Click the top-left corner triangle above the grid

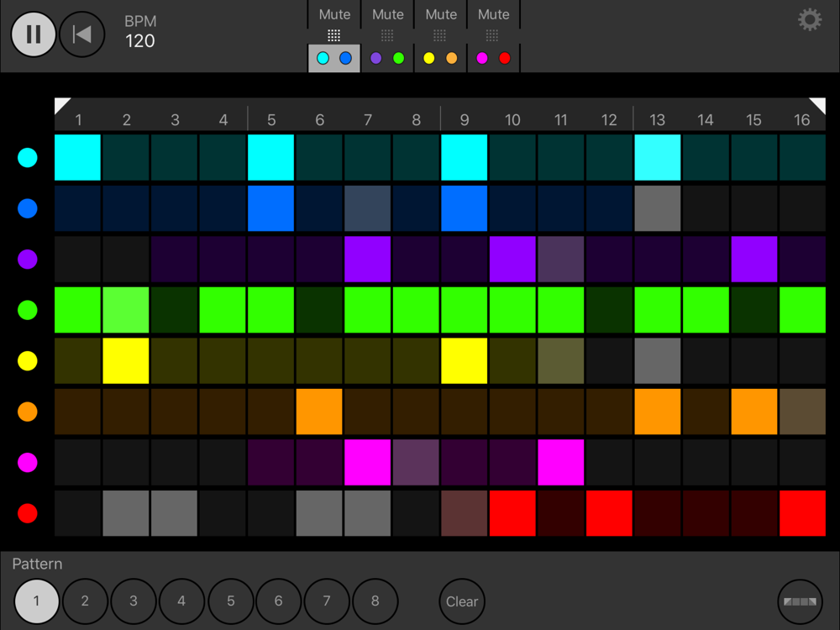point(61,104)
